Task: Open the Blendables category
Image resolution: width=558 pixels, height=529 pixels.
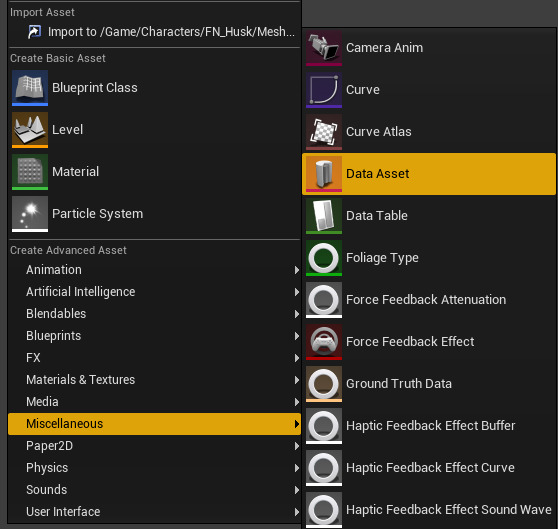Action: pyautogui.click(x=154, y=314)
